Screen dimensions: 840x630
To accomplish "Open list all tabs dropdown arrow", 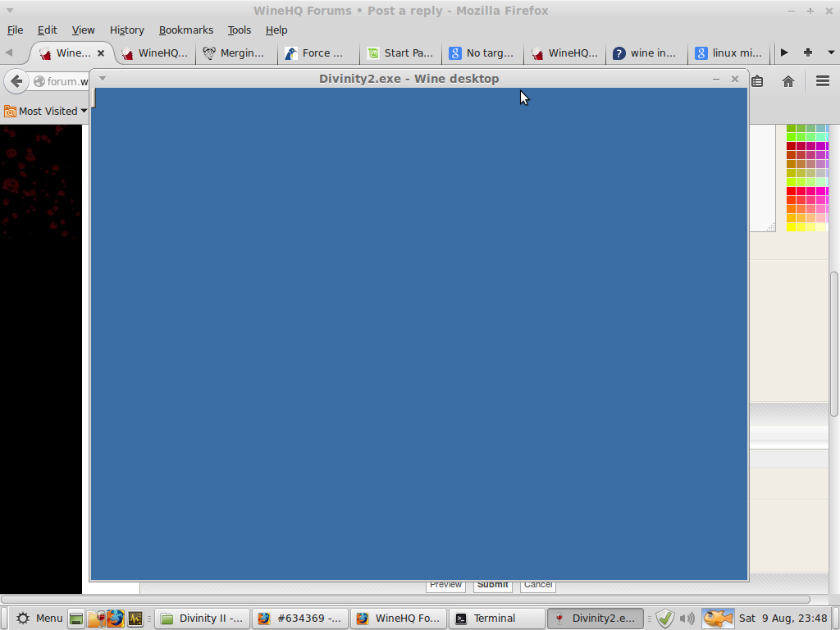I will (x=831, y=52).
